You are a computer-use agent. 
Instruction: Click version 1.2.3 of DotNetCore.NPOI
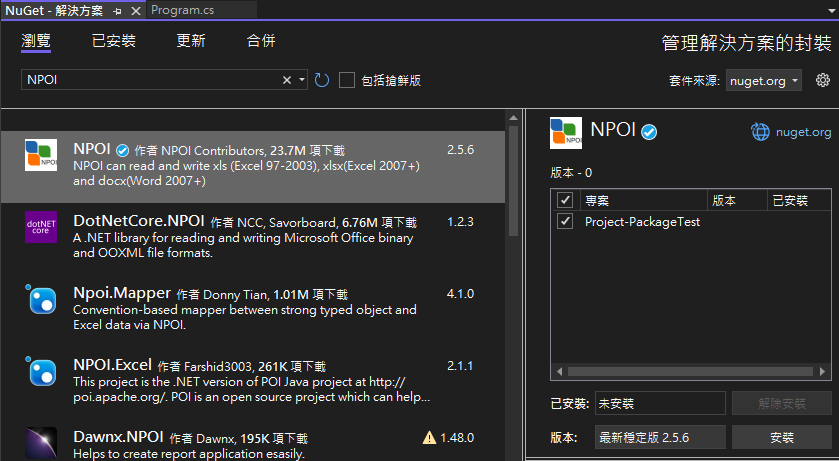[461, 222]
